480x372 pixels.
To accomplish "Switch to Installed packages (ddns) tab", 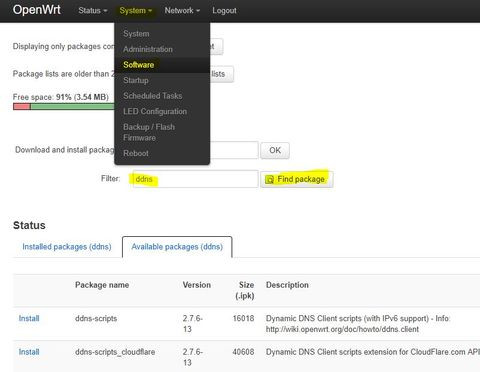I will pos(67,247).
